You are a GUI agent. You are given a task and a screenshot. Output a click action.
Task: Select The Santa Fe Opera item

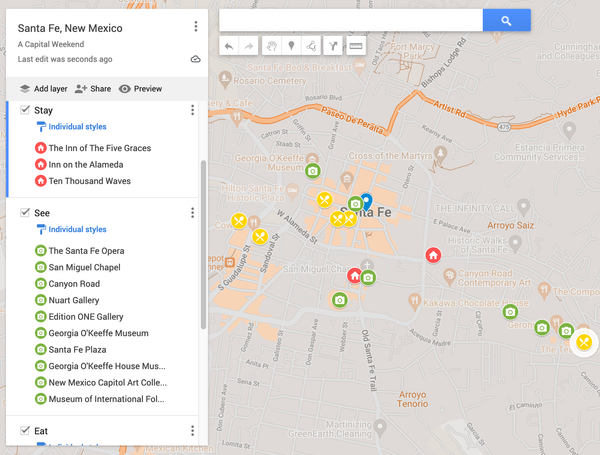tap(86, 251)
